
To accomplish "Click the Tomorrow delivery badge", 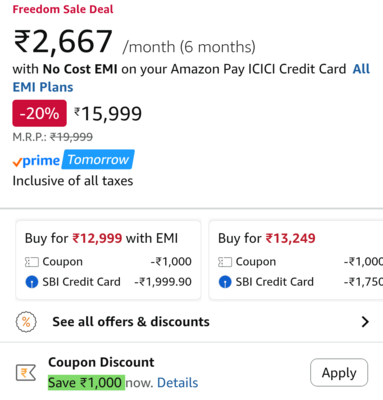I will coord(99,160).
